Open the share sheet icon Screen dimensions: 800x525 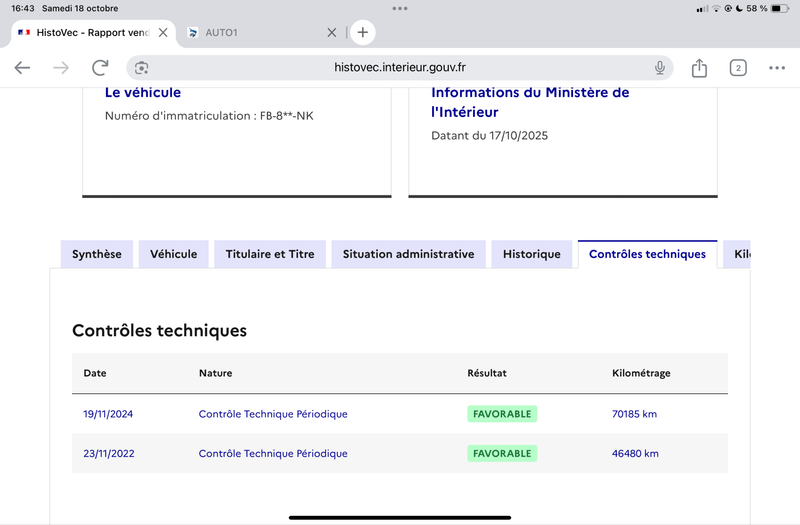point(699,68)
